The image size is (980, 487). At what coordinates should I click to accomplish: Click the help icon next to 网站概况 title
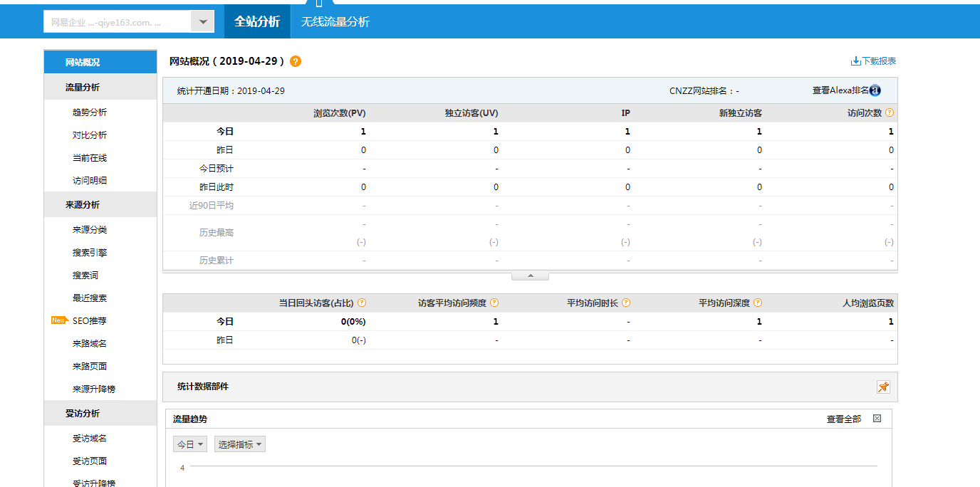296,61
